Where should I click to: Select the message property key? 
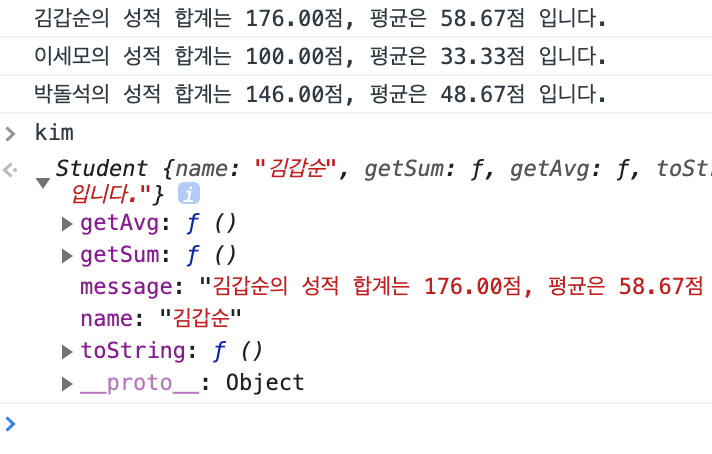[x=126, y=287]
